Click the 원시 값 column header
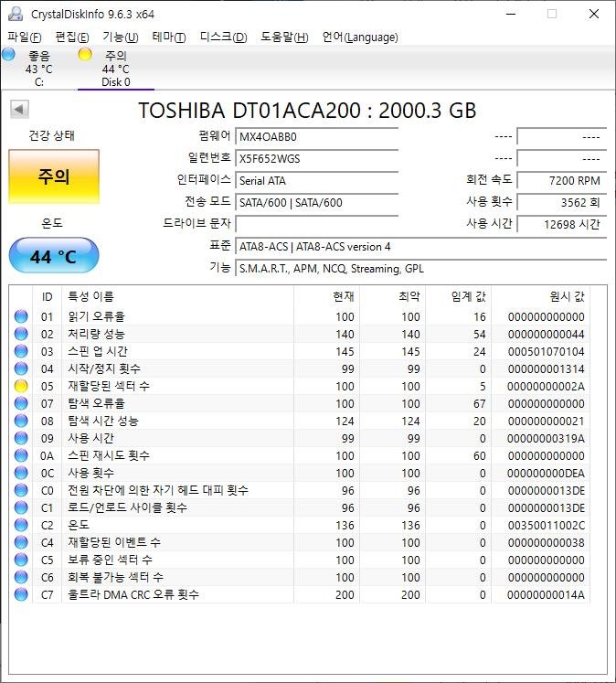616x683 pixels. pyautogui.click(x=541, y=297)
